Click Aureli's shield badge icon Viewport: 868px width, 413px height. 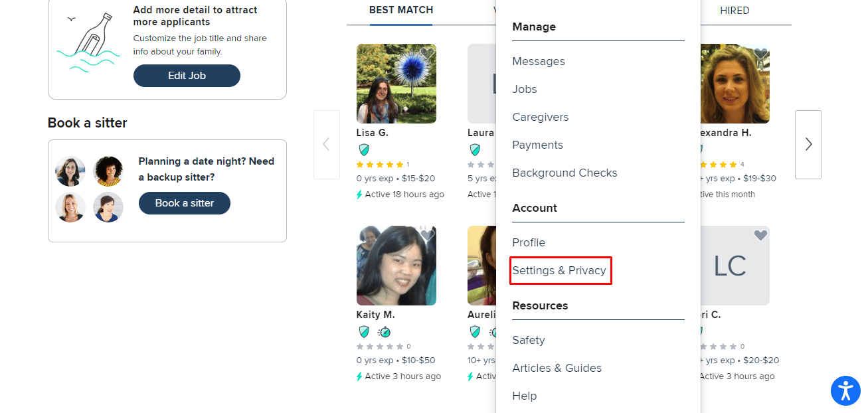pyautogui.click(x=475, y=331)
